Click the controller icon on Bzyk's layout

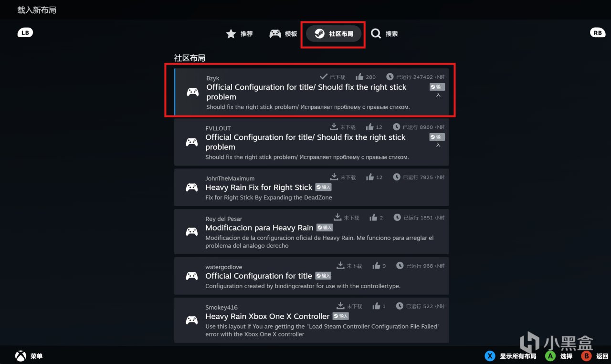tap(193, 92)
